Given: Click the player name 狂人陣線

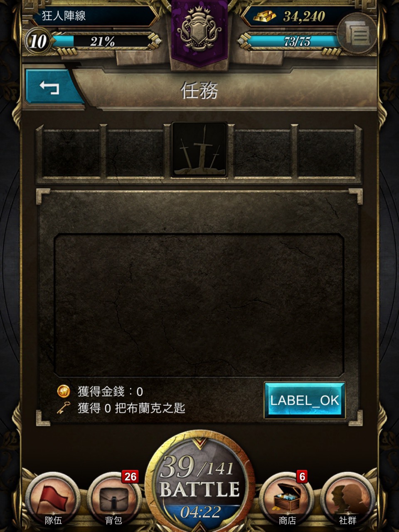Looking at the screenshot, I should tap(64, 16).
